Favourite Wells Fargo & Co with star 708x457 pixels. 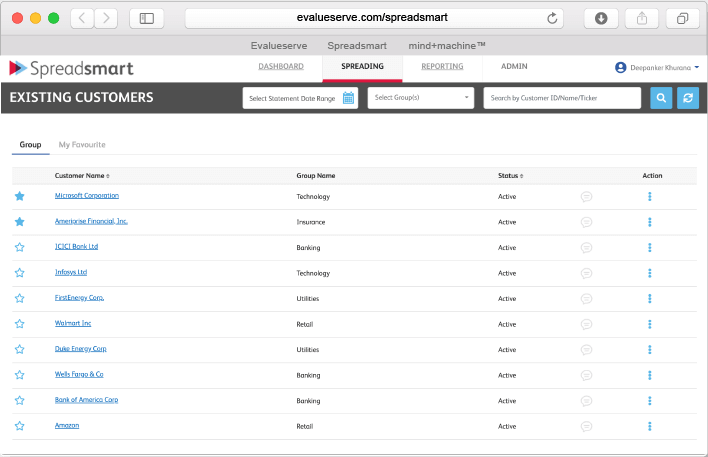click(x=19, y=375)
